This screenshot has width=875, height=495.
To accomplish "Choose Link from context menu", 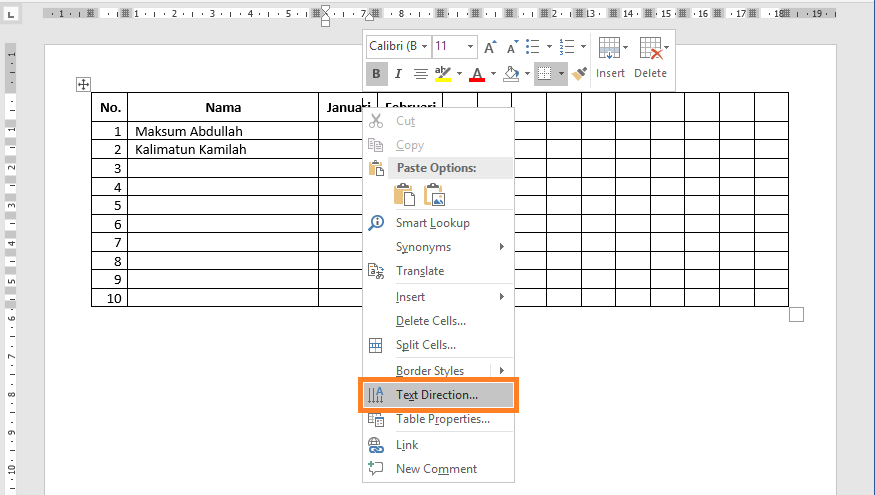I will 438,445.
